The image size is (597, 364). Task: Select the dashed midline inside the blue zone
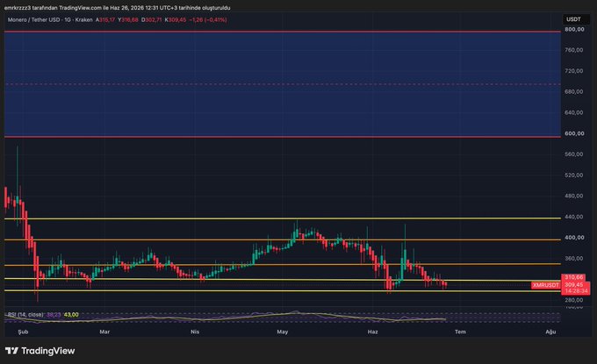(x=282, y=84)
